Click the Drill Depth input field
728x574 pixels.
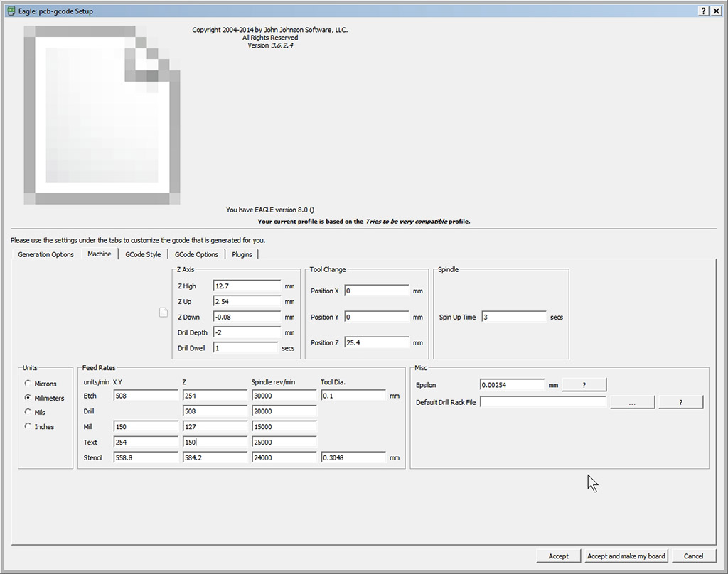pos(247,332)
